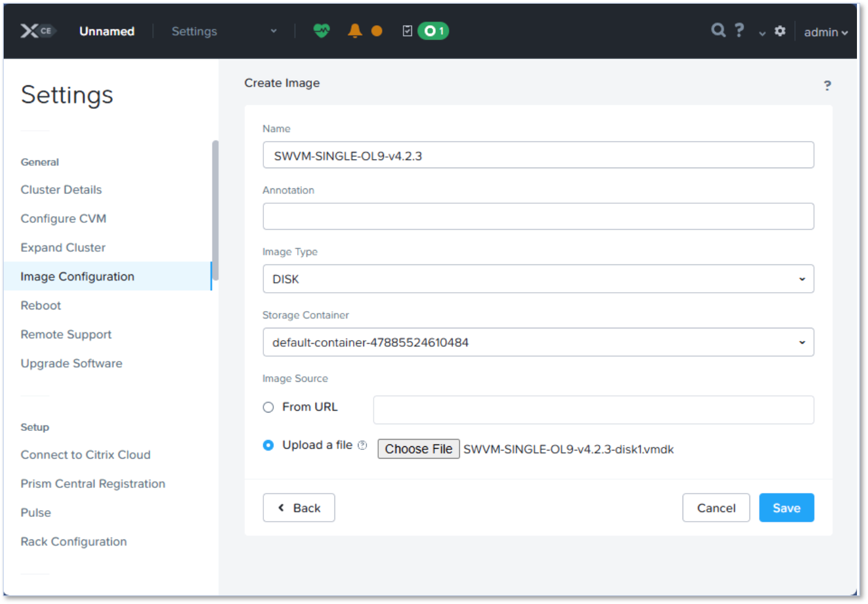
Task: Click into the Annotation text field
Action: pos(538,217)
